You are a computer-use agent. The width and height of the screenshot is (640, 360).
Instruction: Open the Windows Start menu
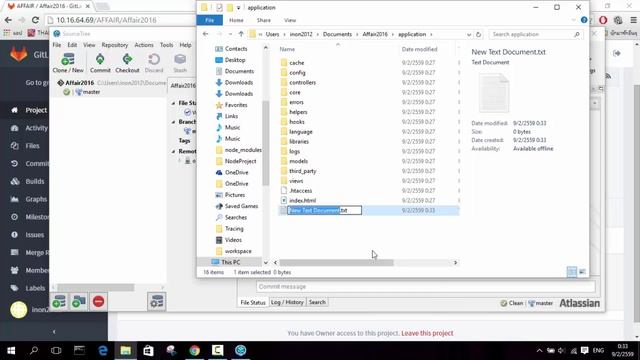tap(11, 351)
